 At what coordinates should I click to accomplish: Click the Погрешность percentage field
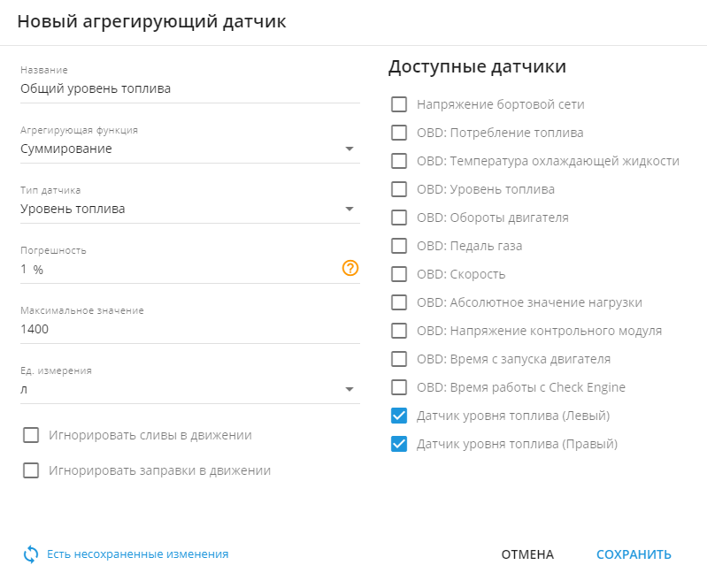tap(177, 269)
